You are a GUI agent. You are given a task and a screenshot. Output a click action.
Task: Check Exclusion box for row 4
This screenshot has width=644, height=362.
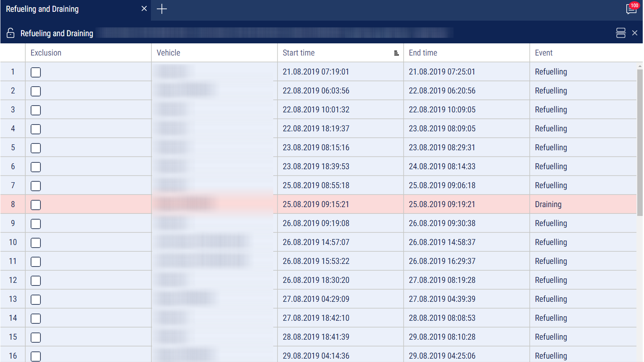click(36, 129)
